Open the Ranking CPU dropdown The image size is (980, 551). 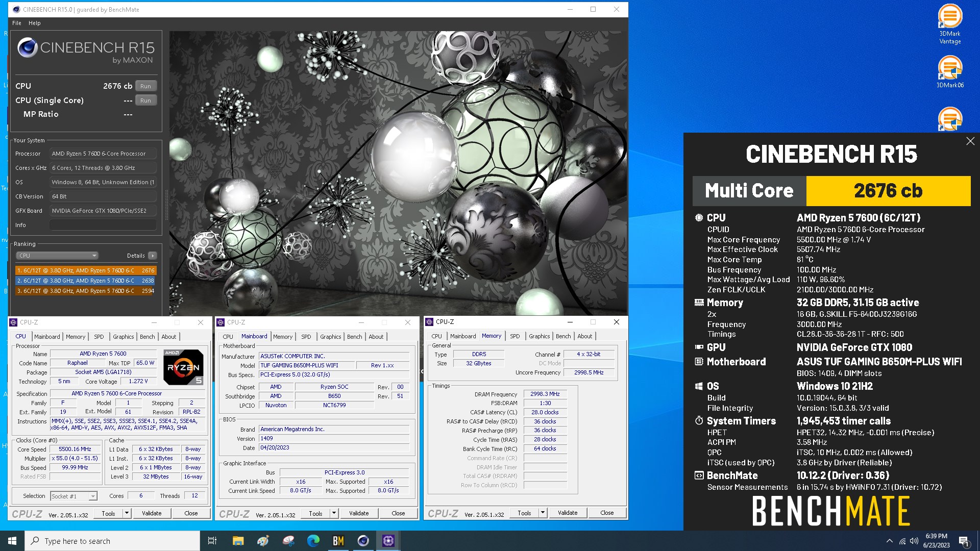pos(57,256)
